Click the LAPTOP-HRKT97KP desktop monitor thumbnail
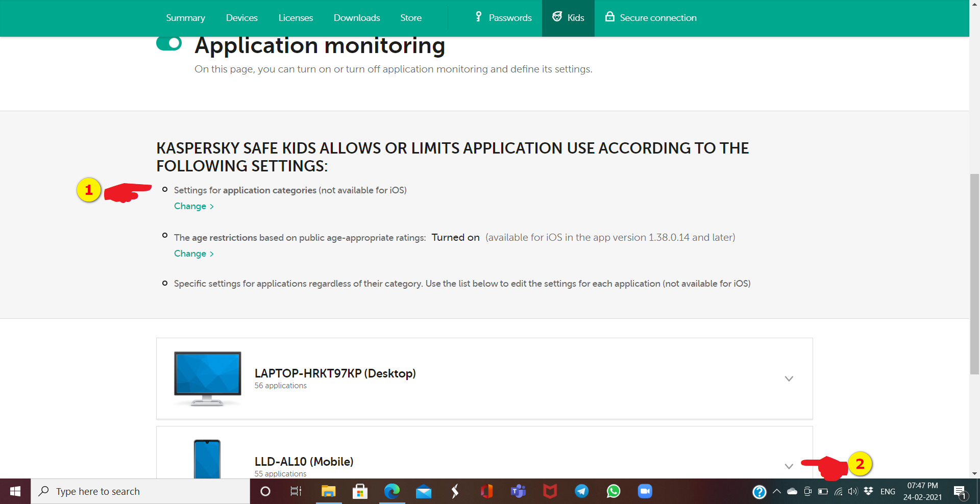 (207, 379)
